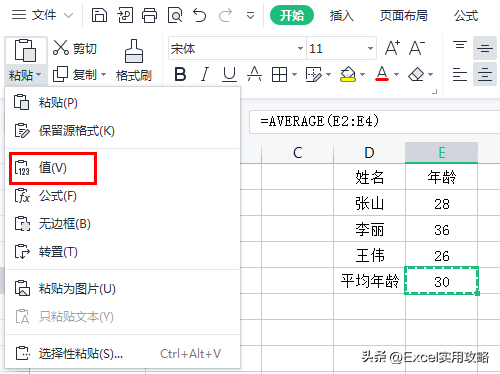Choose 公式(F) paste option

(x=123, y=196)
